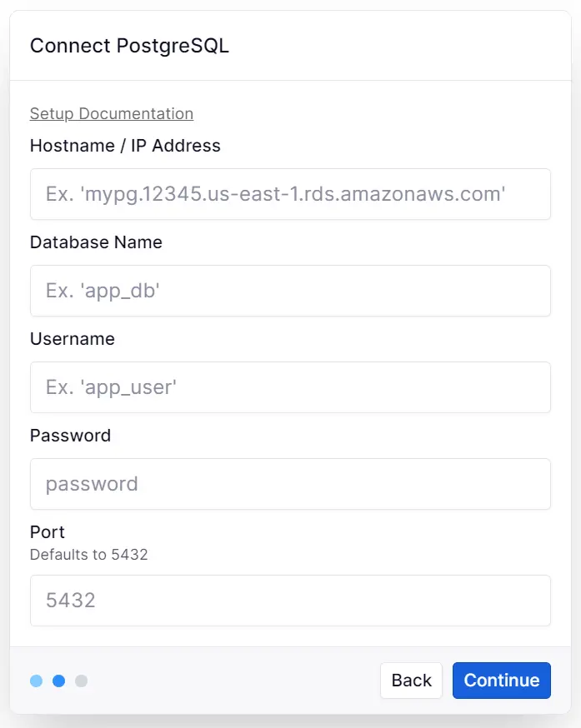This screenshot has width=581, height=728.
Task: Click the first light-blue step dot
Action: [x=36, y=681]
